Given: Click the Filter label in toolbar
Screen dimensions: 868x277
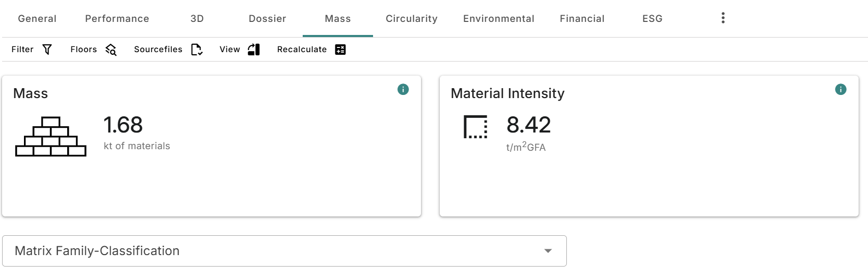Looking at the screenshot, I should [x=22, y=50].
